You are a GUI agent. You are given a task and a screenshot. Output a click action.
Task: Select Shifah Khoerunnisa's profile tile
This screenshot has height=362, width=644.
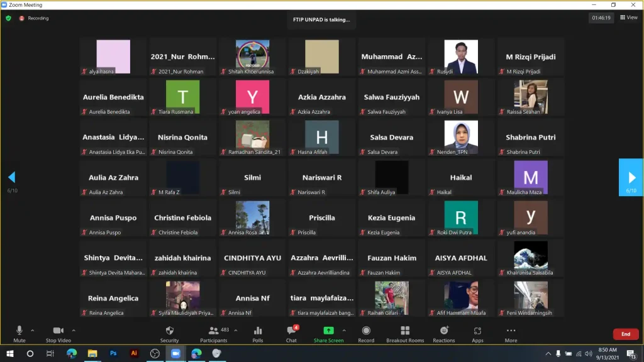coord(253,57)
